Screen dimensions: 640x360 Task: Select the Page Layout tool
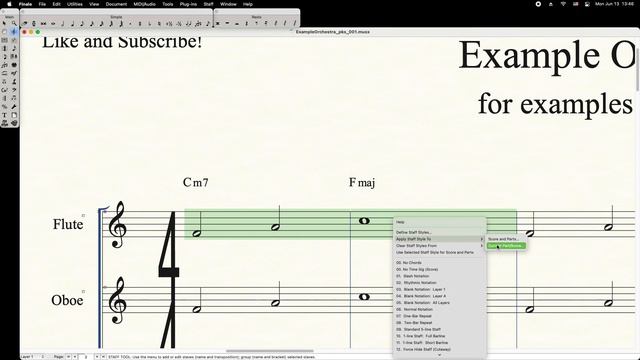coord(14,115)
